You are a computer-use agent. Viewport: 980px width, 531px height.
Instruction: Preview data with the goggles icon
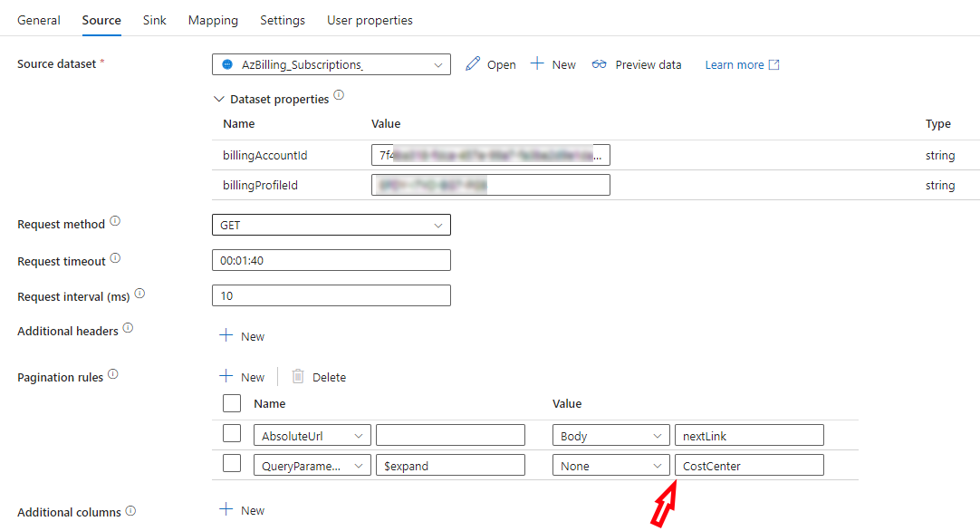tap(600, 64)
